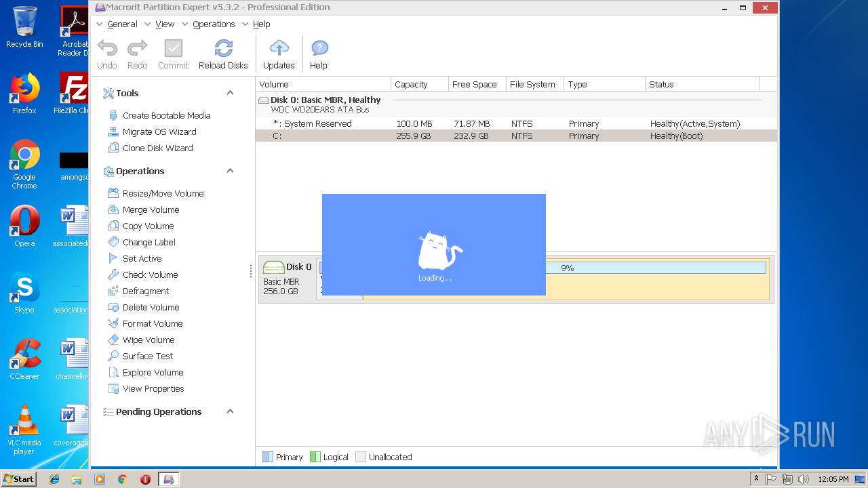Choose Change Label operation
The height and width of the screenshot is (488, 868).
[x=149, y=242]
